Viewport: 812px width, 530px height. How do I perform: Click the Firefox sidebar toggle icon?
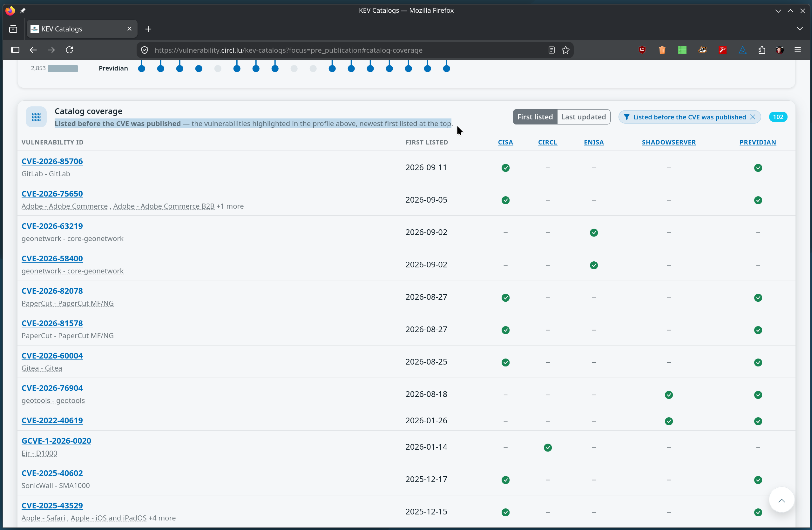[15, 50]
